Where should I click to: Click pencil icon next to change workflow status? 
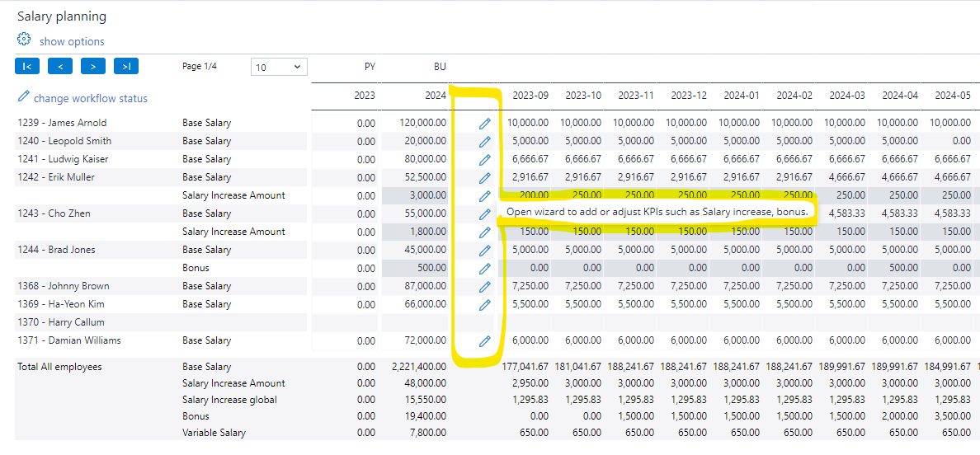(x=23, y=97)
